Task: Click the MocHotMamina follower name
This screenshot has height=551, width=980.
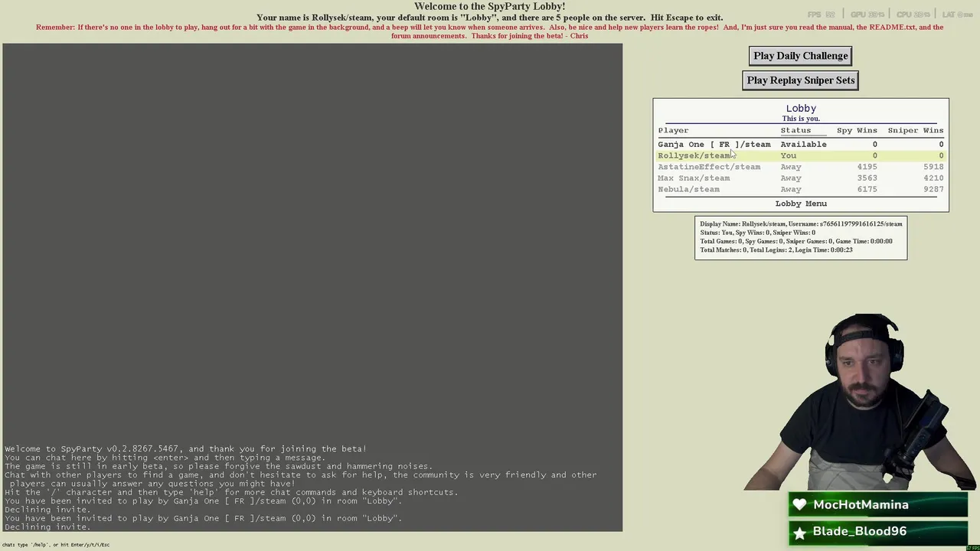Action: pyautogui.click(x=861, y=504)
